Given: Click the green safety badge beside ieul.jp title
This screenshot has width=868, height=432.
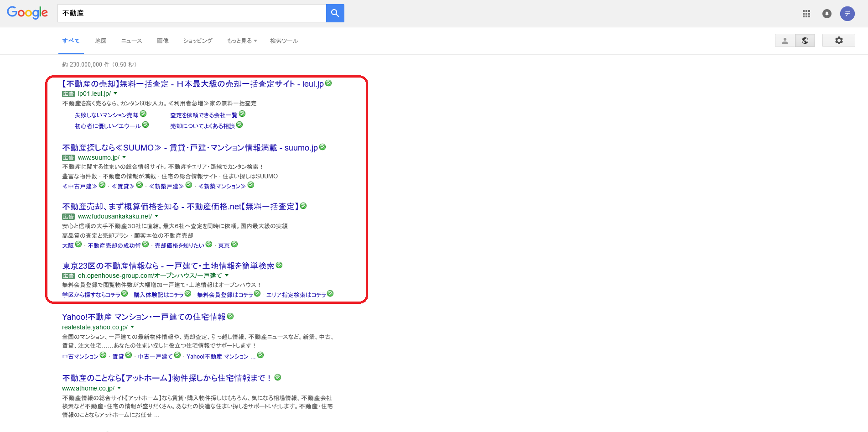Looking at the screenshot, I should click(328, 83).
